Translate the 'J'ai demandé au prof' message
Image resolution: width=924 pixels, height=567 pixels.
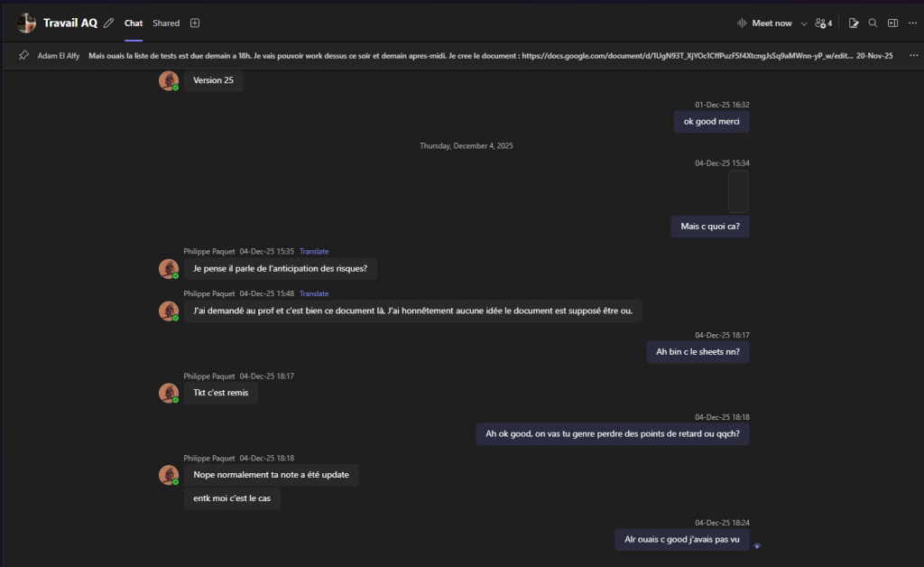(x=314, y=293)
